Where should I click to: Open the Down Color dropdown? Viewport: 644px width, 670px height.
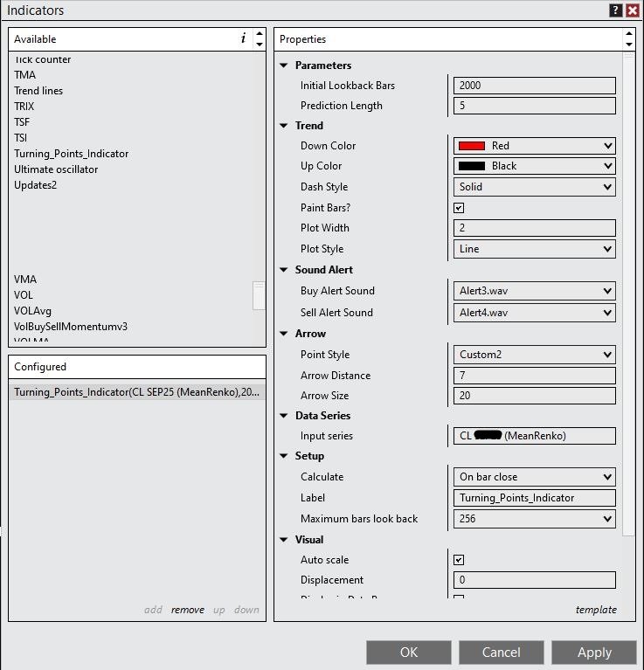[607, 146]
